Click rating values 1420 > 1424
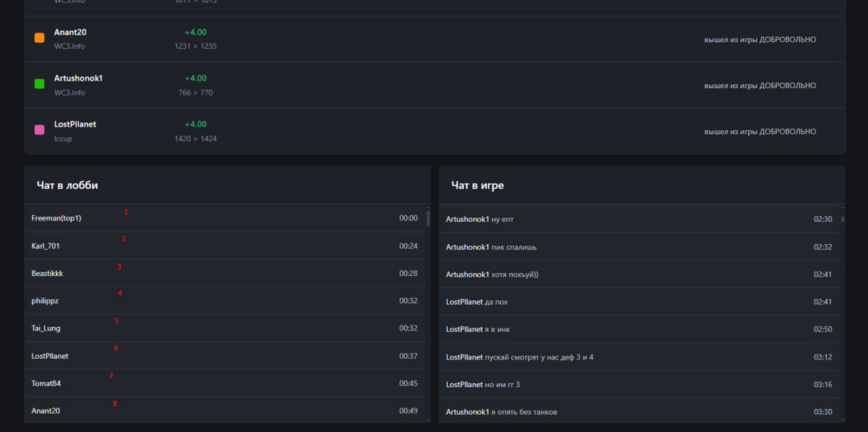 pyautogui.click(x=195, y=139)
